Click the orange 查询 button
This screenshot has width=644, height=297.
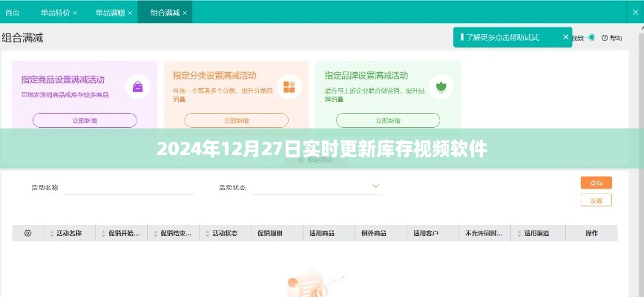(x=597, y=183)
